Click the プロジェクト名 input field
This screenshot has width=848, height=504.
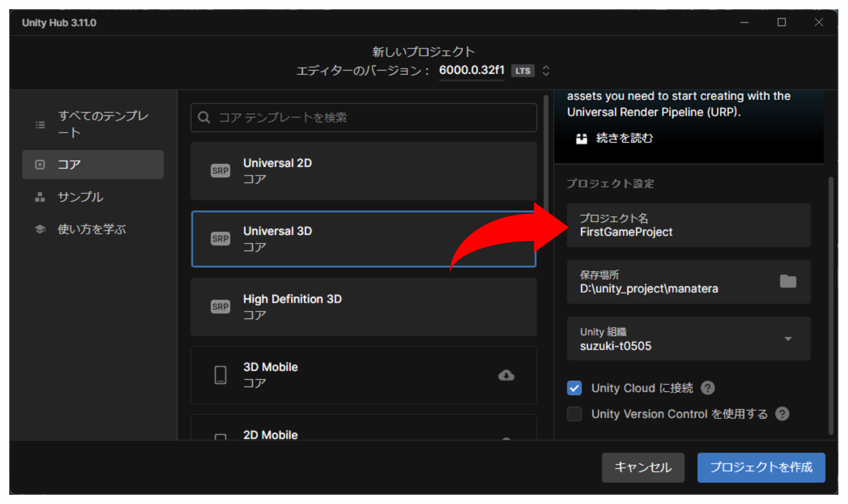tap(688, 225)
